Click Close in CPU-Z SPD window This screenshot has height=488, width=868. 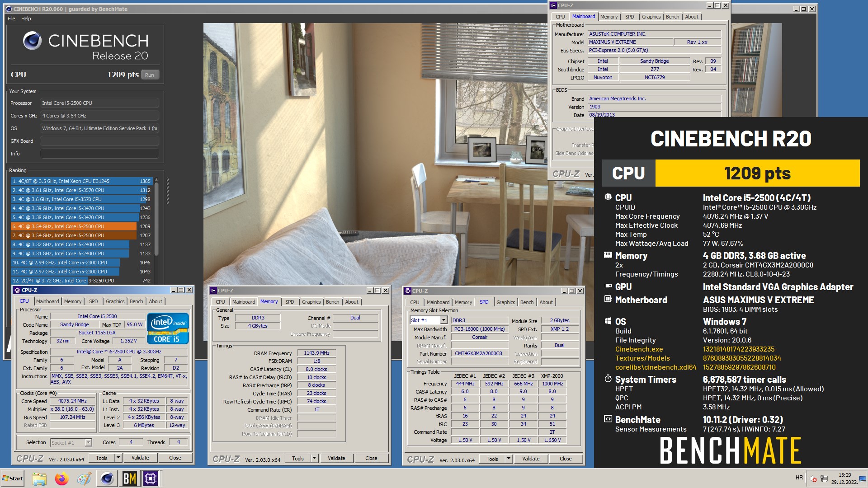point(566,459)
